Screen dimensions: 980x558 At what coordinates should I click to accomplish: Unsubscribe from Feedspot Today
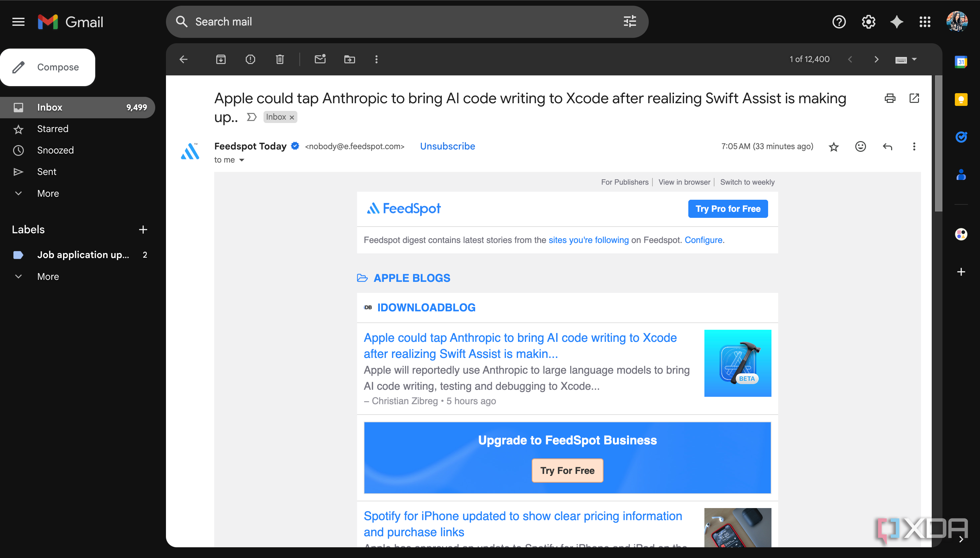447,146
